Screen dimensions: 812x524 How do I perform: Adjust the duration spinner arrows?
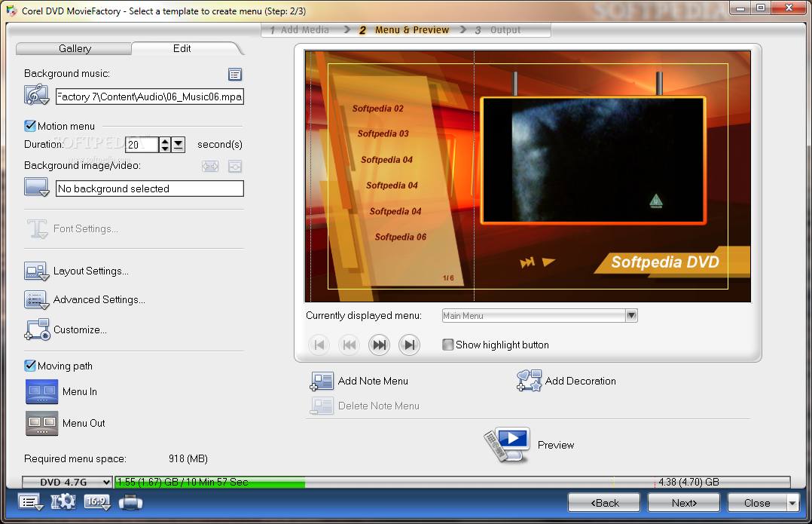click(x=165, y=145)
